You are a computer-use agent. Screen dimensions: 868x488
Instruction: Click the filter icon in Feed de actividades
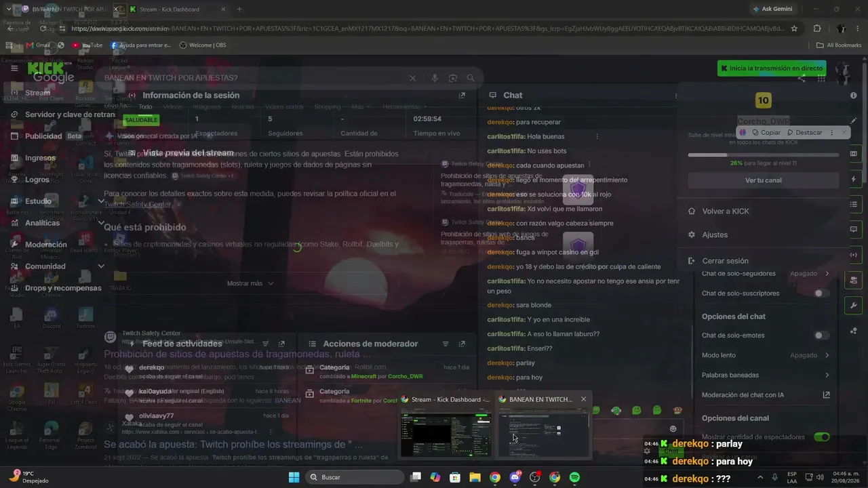click(266, 344)
